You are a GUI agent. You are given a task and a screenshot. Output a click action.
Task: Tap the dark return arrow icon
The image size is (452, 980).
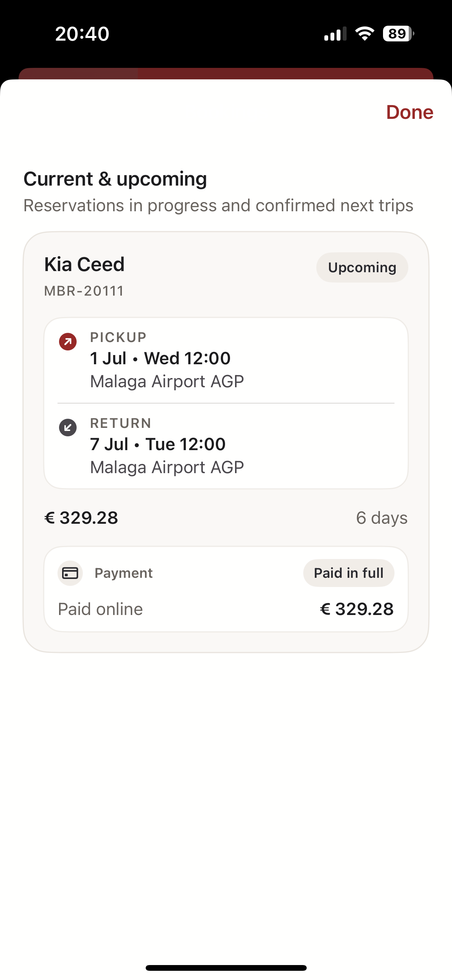coord(68,428)
